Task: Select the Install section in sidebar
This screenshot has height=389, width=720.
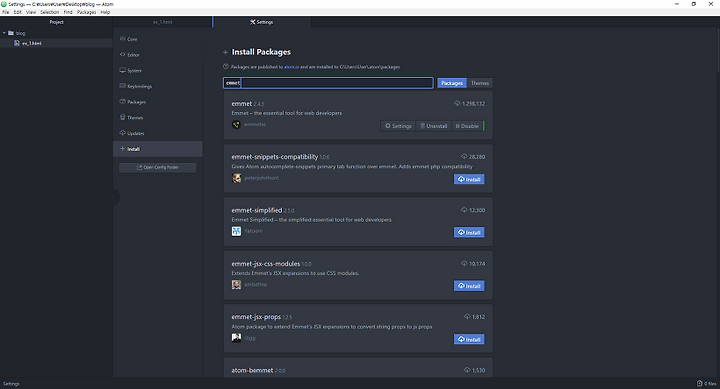Action: click(x=158, y=149)
